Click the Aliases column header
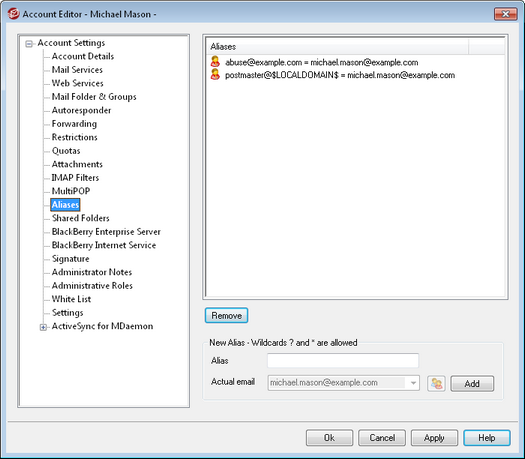Image resolution: width=525 pixels, height=459 pixels. tap(338, 47)
